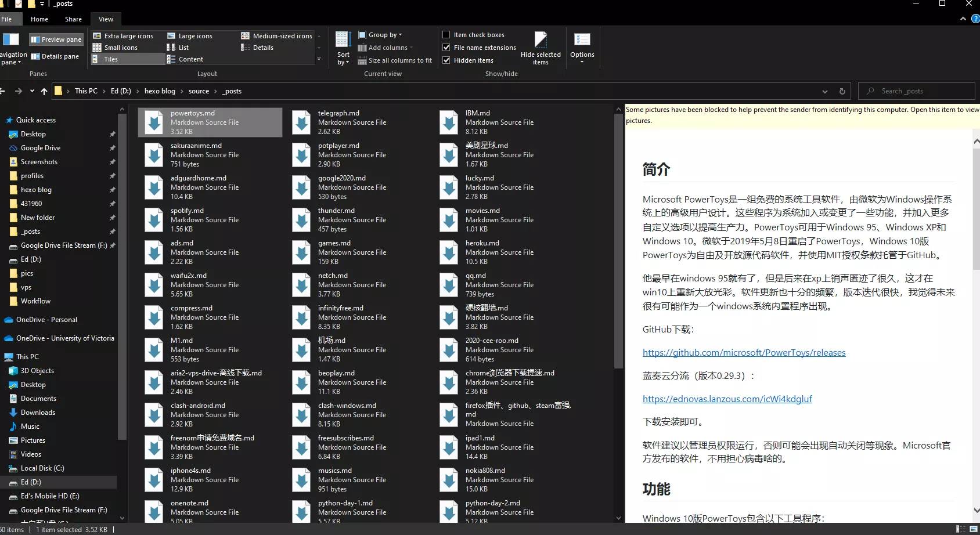
Task: Select the Tiles layout option
Action: click(128, 59)
